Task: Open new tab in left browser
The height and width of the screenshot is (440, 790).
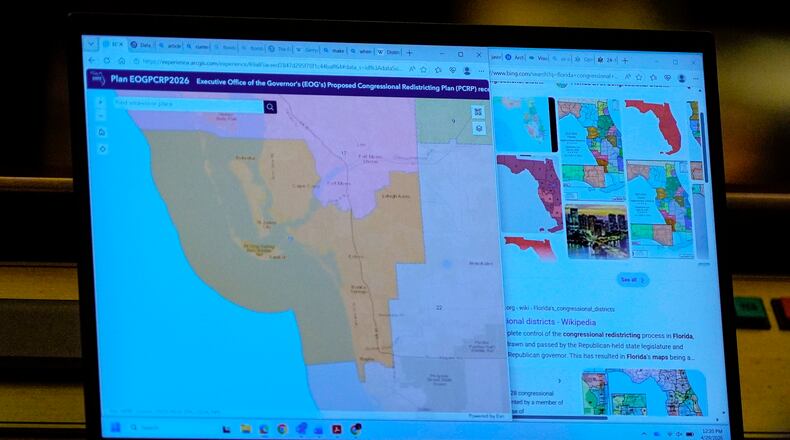Action: point(410,52)
